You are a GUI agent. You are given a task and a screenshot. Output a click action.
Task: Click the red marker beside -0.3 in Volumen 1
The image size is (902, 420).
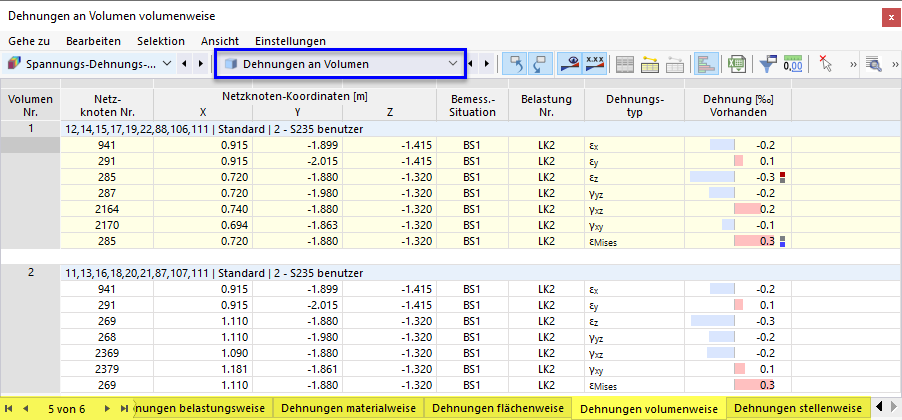[x=782, y=174]
